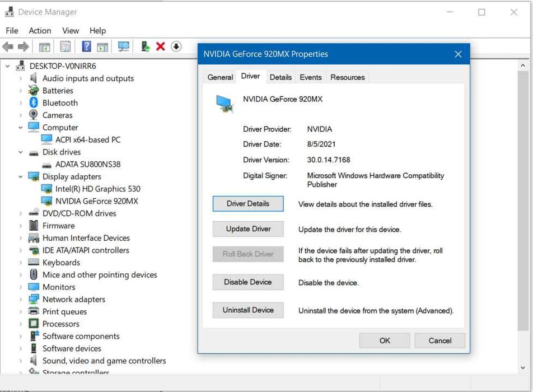Expand the Bluetooth category
The width and height of the screenshot is (533, 392).
point(20,102)
